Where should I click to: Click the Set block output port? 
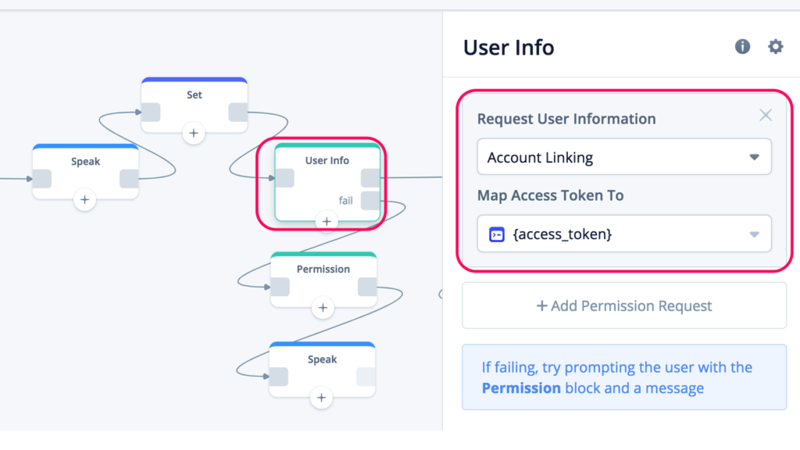(x=238, y=112)
